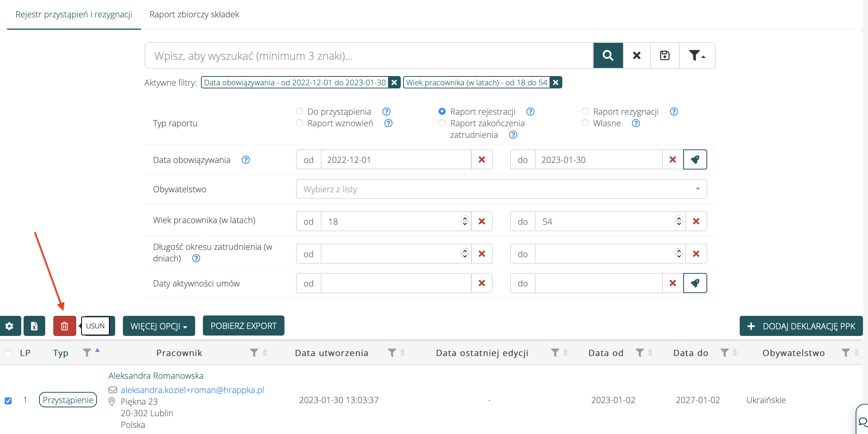Select Raport rezygnacji radio option
The height and width of the screenshot is (434, 868).
[x=585, y=112]
